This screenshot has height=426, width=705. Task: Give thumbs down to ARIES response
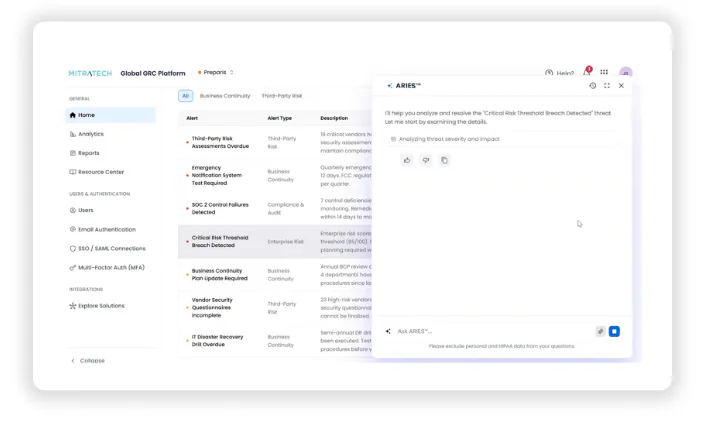click(x=426, y=160)
